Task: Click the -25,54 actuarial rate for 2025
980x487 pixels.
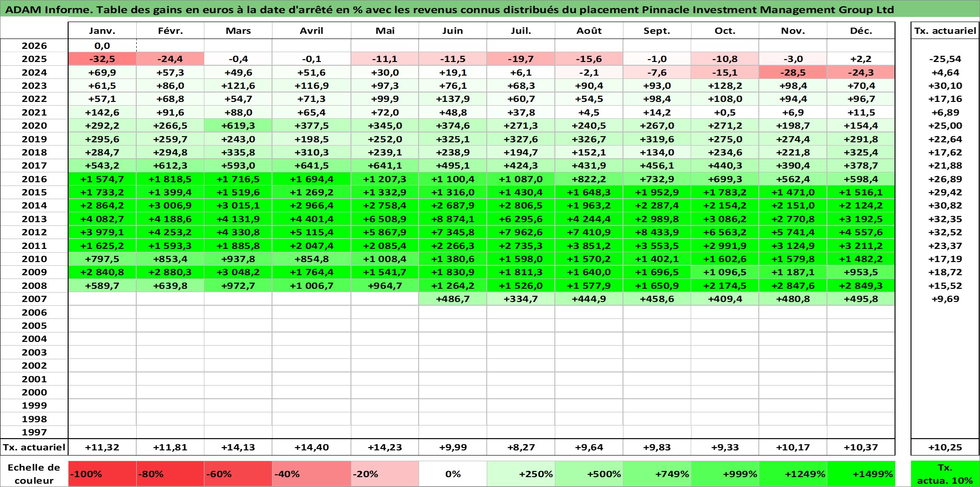Action: pyautogui.click(x=945, y=59)
